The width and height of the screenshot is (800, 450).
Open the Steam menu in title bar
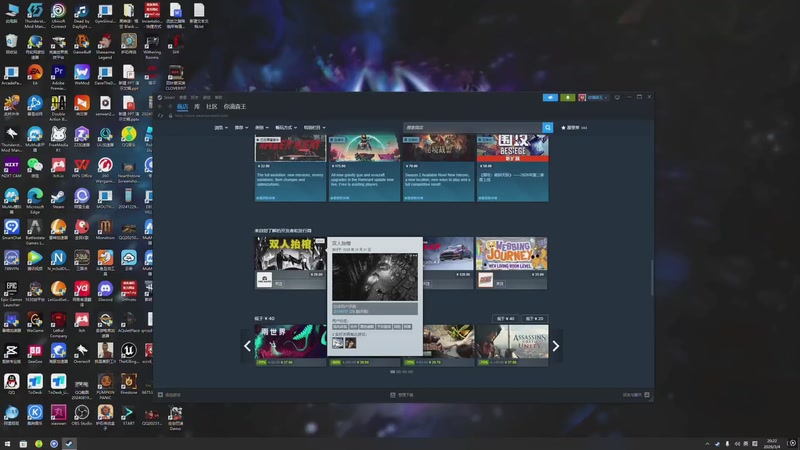point(169,97)
